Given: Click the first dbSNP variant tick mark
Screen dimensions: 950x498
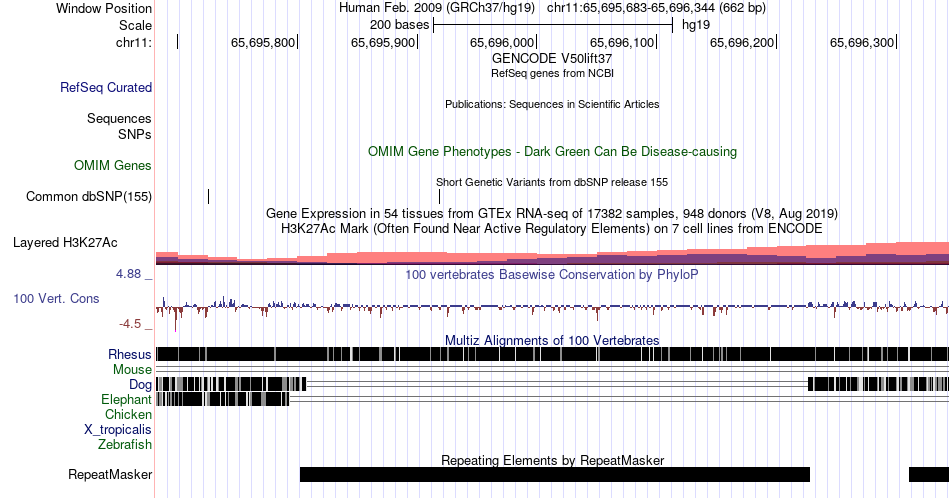Looking at the screenshot, I should (x=208, y=196).
